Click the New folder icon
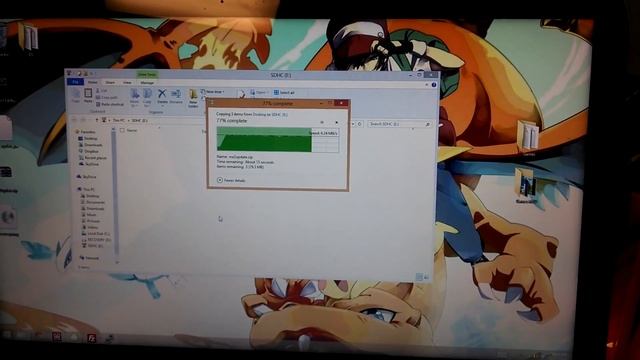This screenshot has height=360, width=640. pyautogui.click(x=193, y=98)
